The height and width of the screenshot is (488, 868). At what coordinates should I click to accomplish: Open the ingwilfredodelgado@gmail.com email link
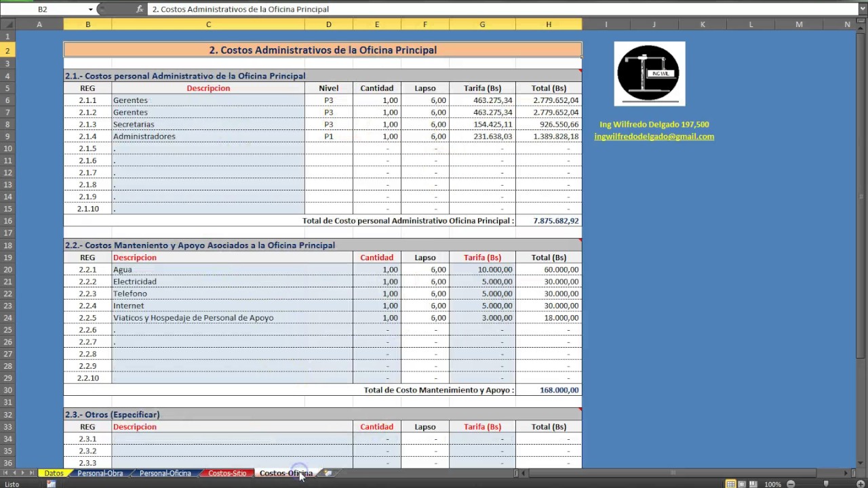click(654, 136)
